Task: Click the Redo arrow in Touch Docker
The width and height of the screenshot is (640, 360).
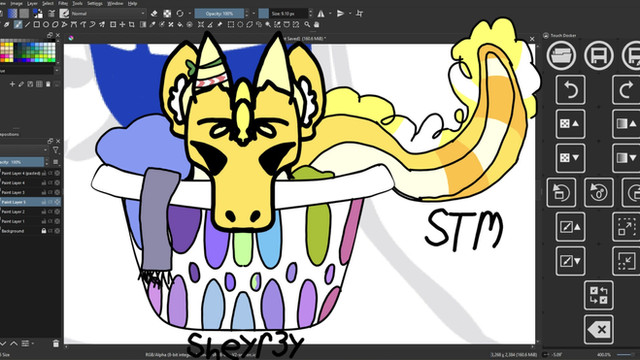Action: pos(626,89)
